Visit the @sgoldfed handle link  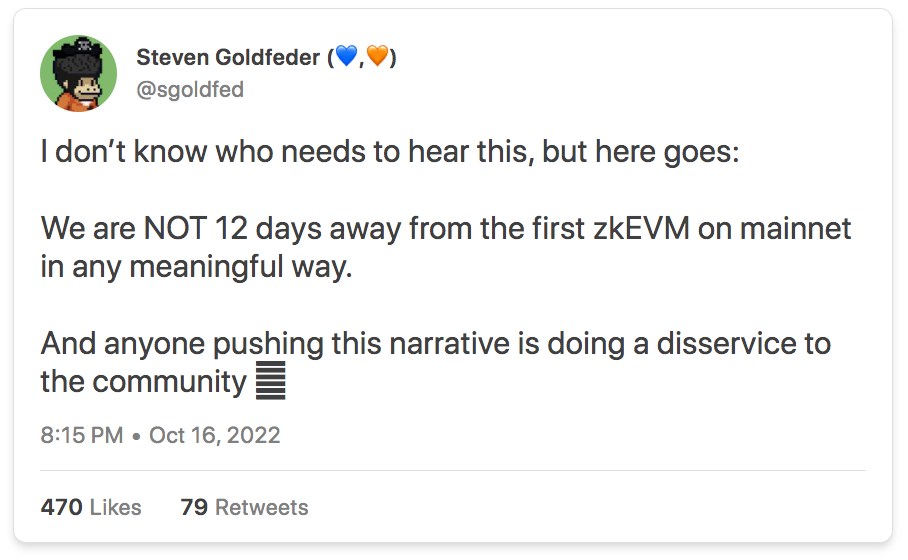(x=190, y=90)
